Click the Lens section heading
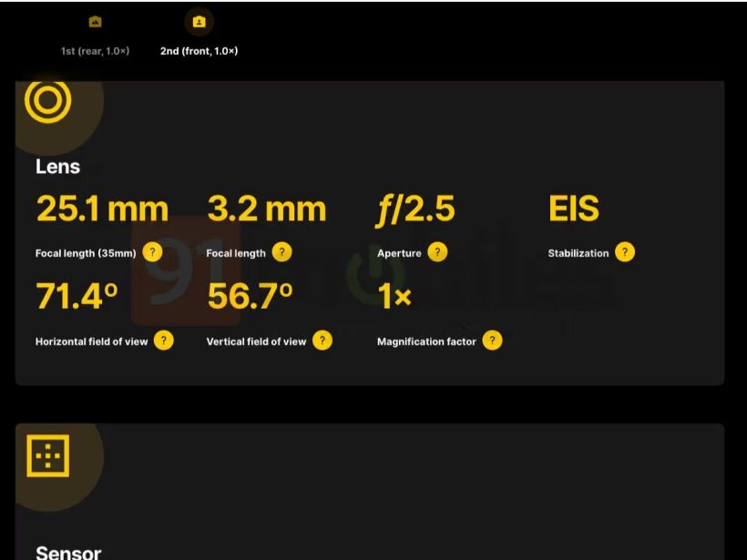 [57, 167]
